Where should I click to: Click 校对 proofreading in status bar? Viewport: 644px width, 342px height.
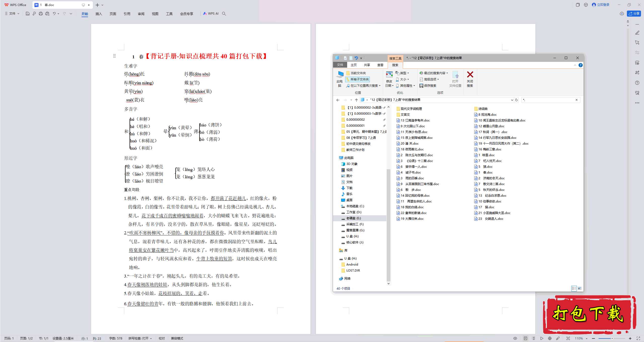point(162,338)
